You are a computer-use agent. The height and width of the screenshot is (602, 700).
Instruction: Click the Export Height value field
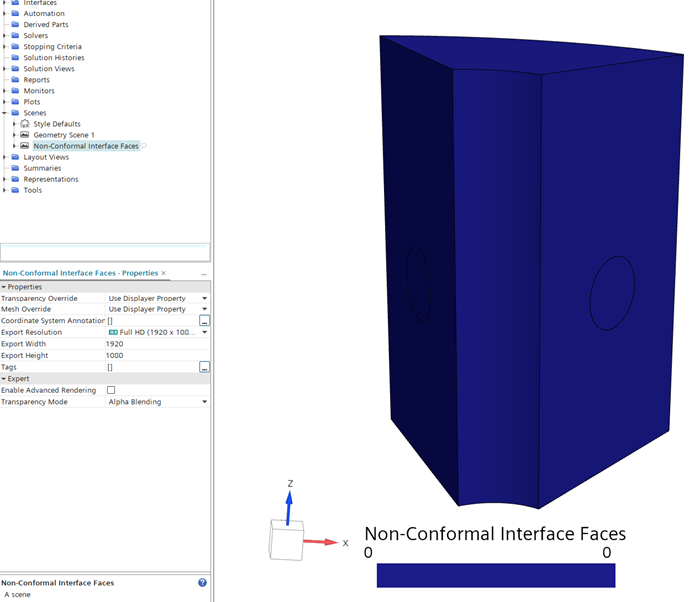(x=157, y=355)
